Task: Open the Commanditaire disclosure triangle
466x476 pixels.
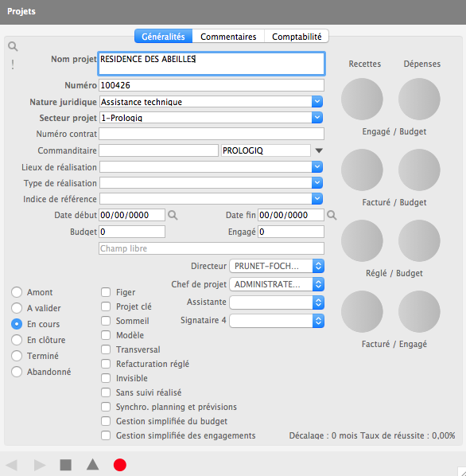Action: pos(319,150)
